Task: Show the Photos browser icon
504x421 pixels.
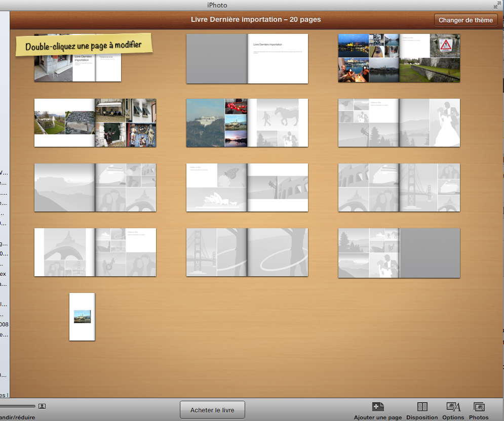Action: [x=479, y=407]
